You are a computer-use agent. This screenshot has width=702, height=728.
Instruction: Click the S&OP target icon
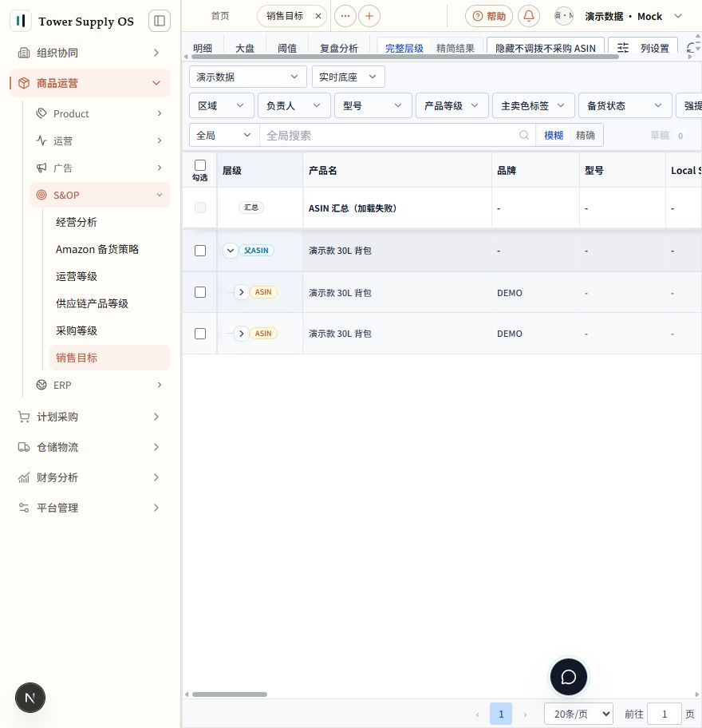(x=41, y=195)
